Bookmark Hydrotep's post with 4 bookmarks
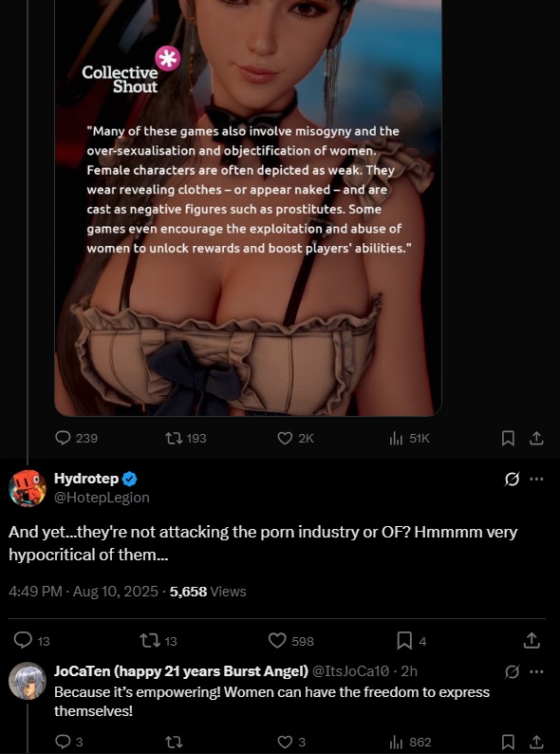Screen dimensions: 560x754 pos(412,640)
